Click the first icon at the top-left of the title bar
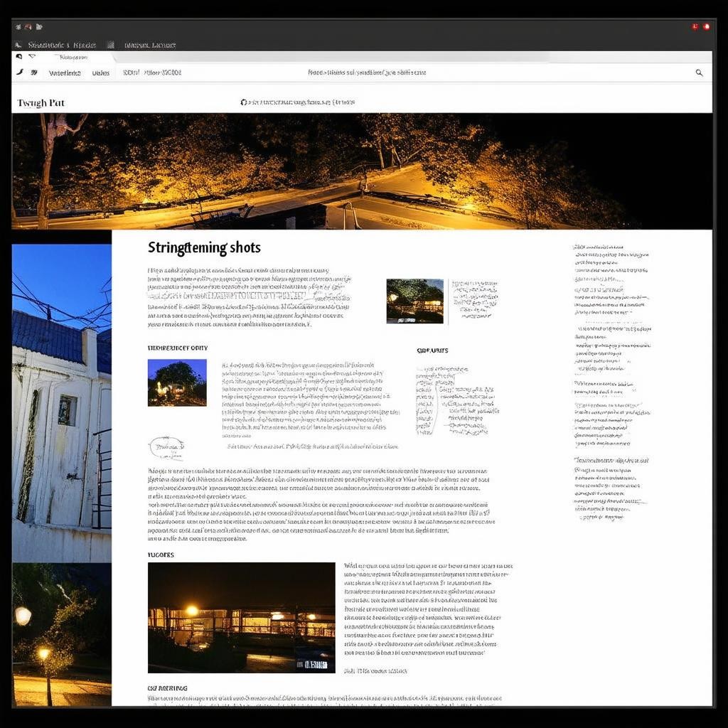 click(18, 27)
